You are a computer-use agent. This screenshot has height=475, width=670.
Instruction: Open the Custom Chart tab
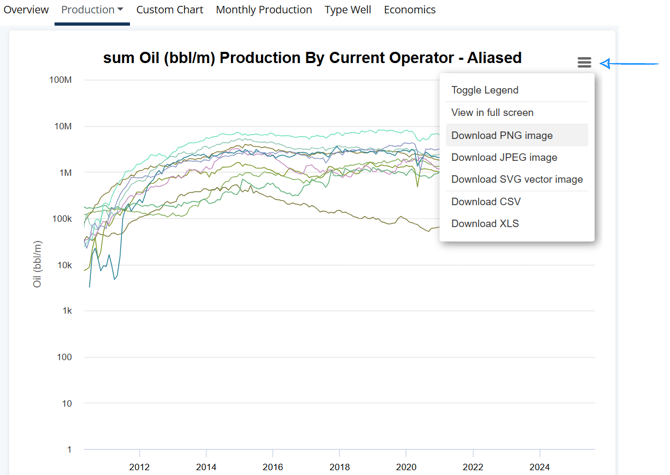(x=169, y=10)
